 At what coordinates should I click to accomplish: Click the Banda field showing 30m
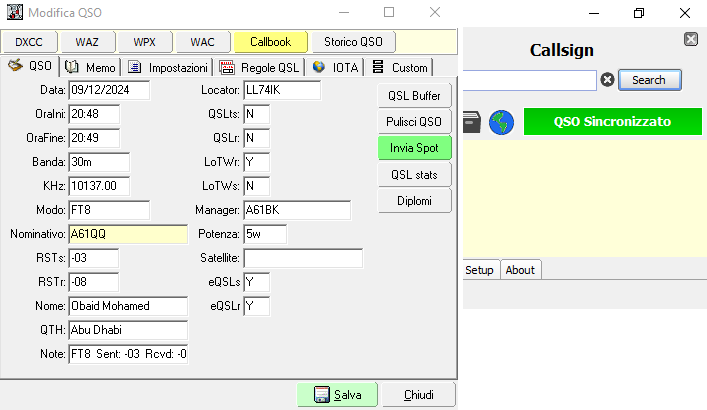point(99,162)
